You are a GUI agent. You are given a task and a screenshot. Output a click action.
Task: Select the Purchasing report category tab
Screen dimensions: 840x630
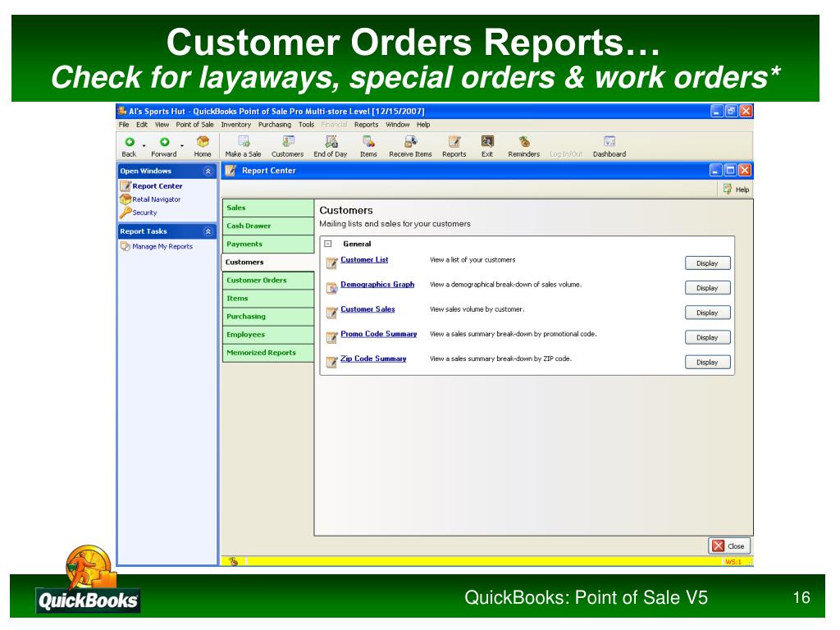point(268,317)
